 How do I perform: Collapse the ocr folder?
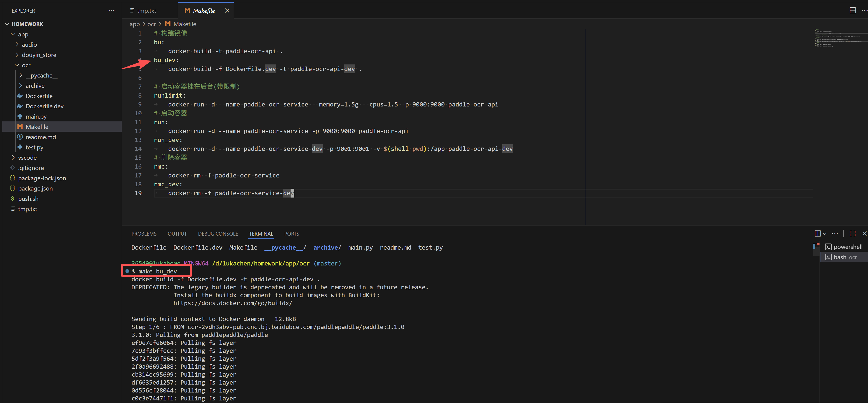tap(17, 65)
